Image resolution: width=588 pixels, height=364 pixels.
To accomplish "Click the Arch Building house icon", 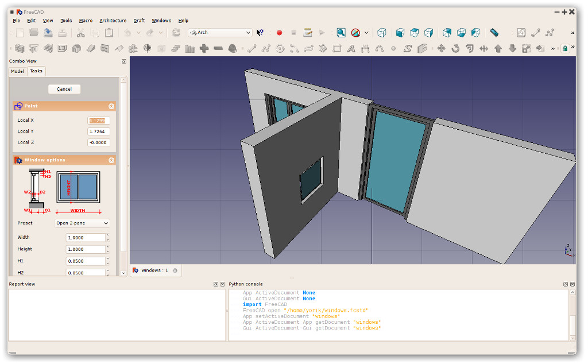I will coord(76,48).
